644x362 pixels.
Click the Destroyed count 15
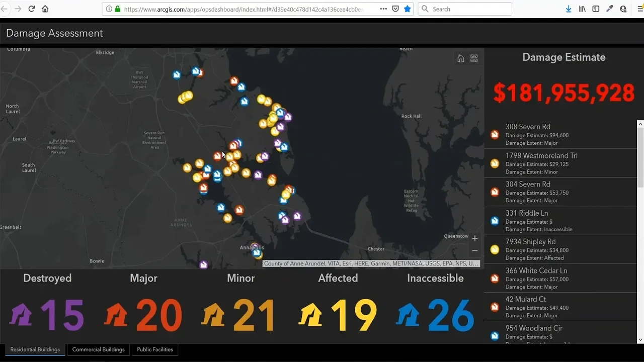(x=62, y=316)
